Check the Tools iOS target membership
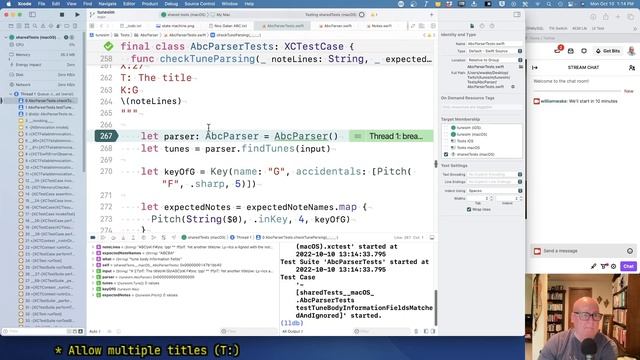 446,141
